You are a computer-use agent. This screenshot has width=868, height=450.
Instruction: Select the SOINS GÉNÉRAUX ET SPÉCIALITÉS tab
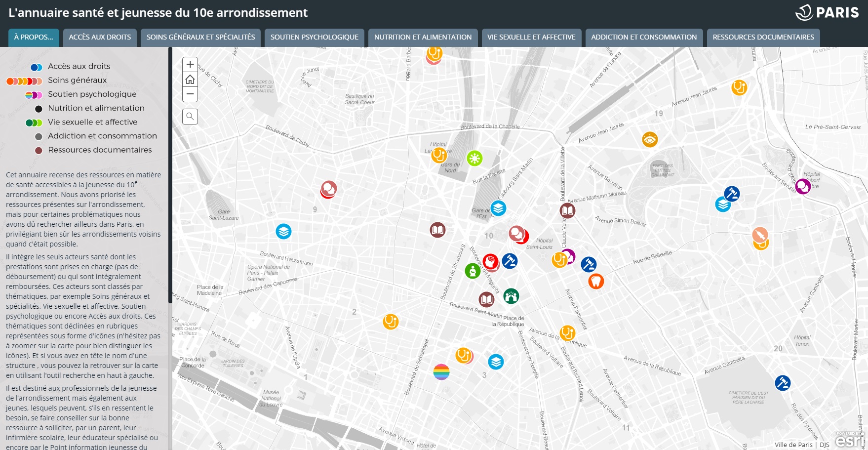pyautogui.click(x=200, y=38)
